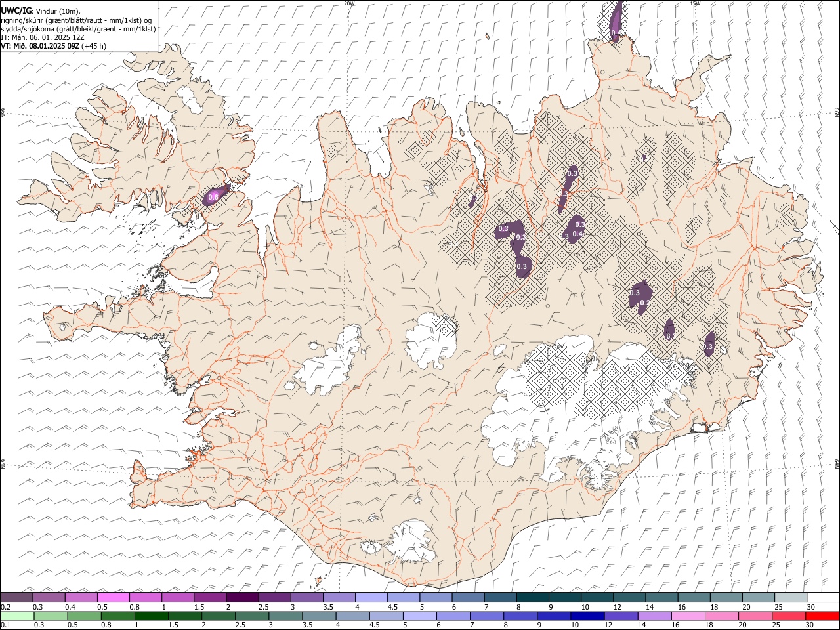Viewport: 840px width, 630px height.
Task: Click the 20W longitude label at the top edge
Action: pyautogui.click(x=349, y=3)
